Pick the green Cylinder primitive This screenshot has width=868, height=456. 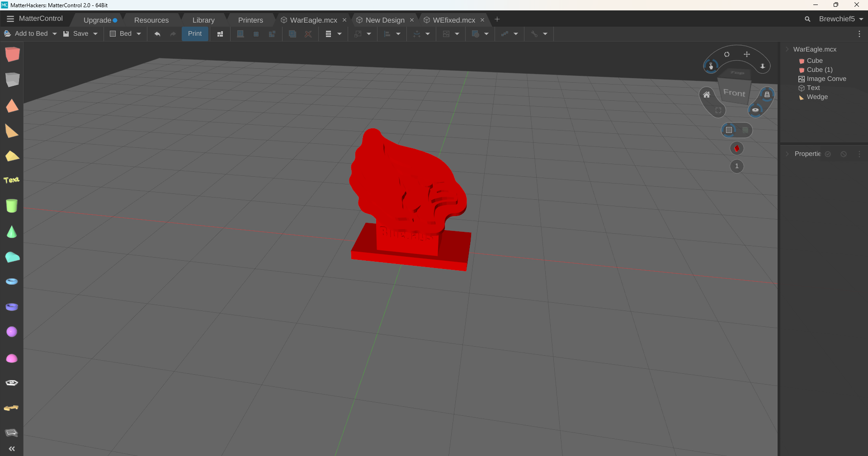pos(12,206)
